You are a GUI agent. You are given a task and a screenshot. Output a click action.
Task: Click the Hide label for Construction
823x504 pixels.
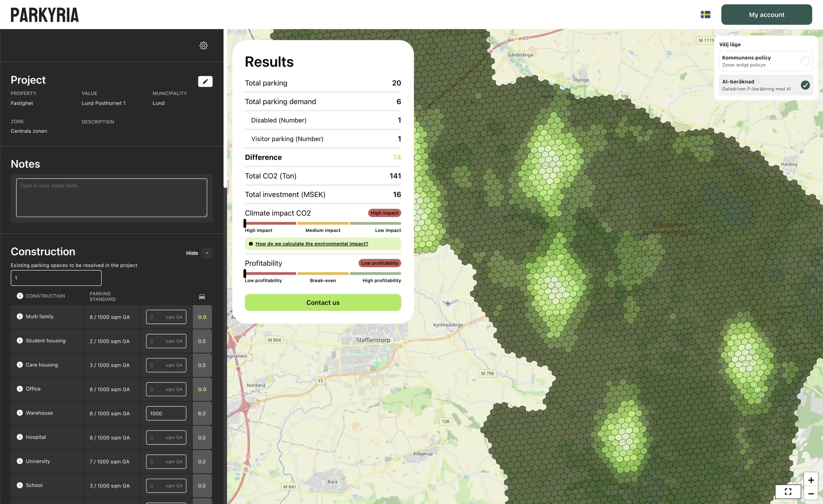192,253
